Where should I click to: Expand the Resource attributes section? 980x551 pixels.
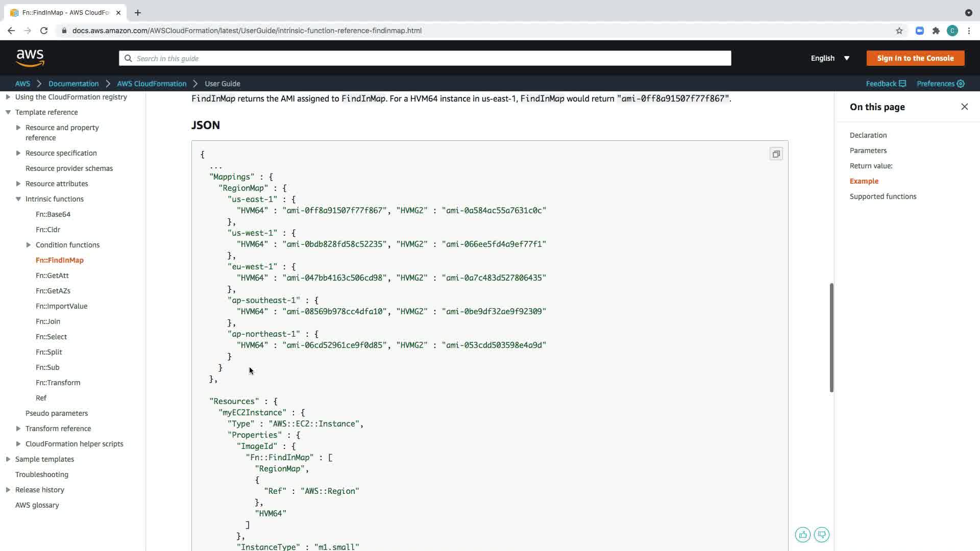click(18, 184)
